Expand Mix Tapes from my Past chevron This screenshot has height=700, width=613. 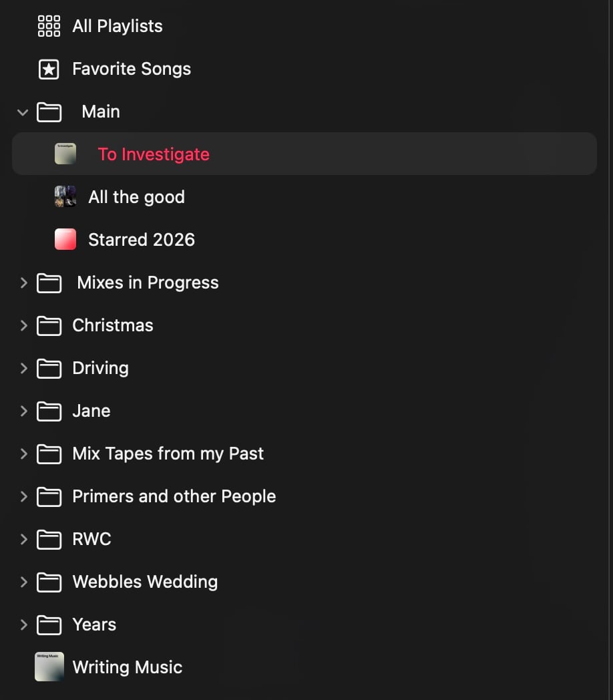pos(23,454)
